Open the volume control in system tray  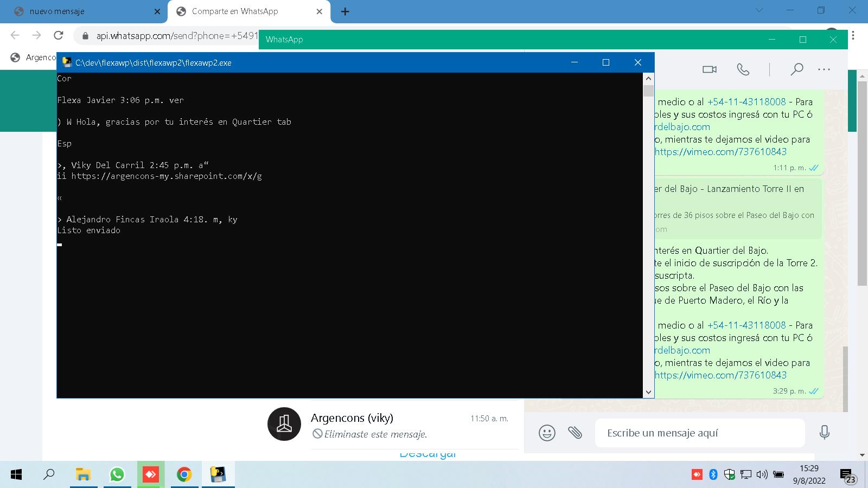(x=762, y=474)
